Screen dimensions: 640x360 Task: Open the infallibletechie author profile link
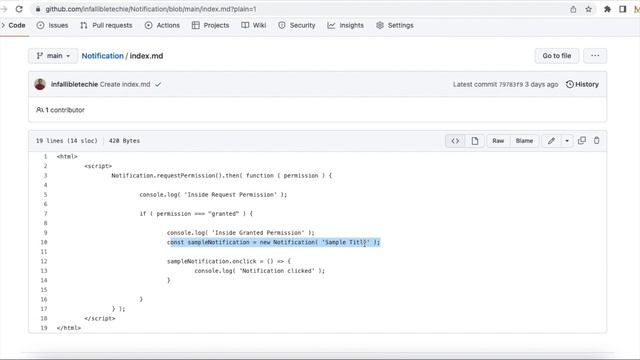point(74,84)
